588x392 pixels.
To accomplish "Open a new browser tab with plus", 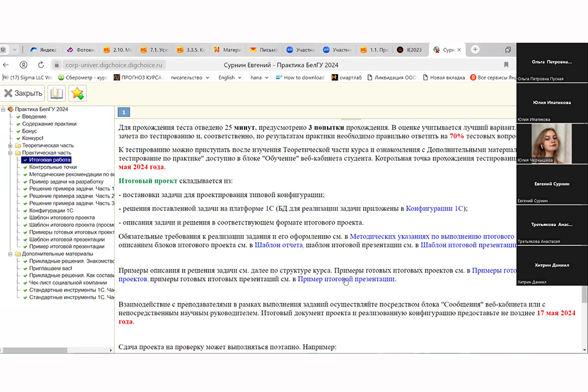I will tap(475, 49).
